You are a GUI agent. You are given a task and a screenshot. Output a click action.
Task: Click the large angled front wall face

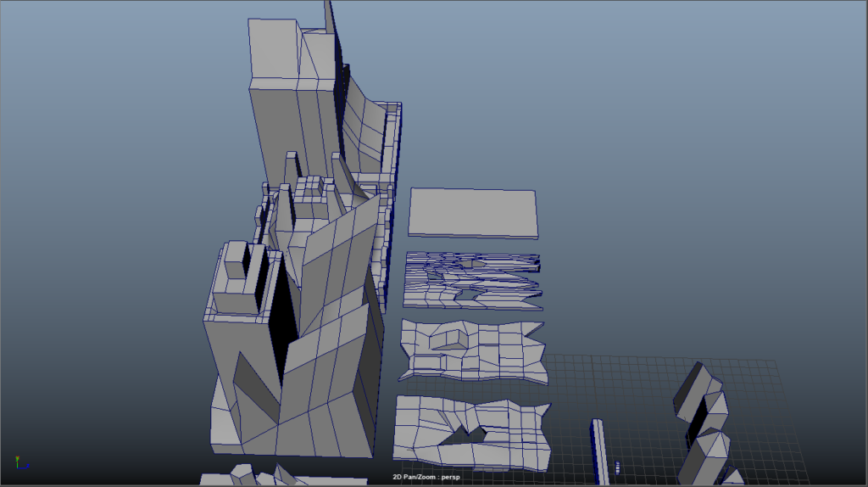click(331, 390)
